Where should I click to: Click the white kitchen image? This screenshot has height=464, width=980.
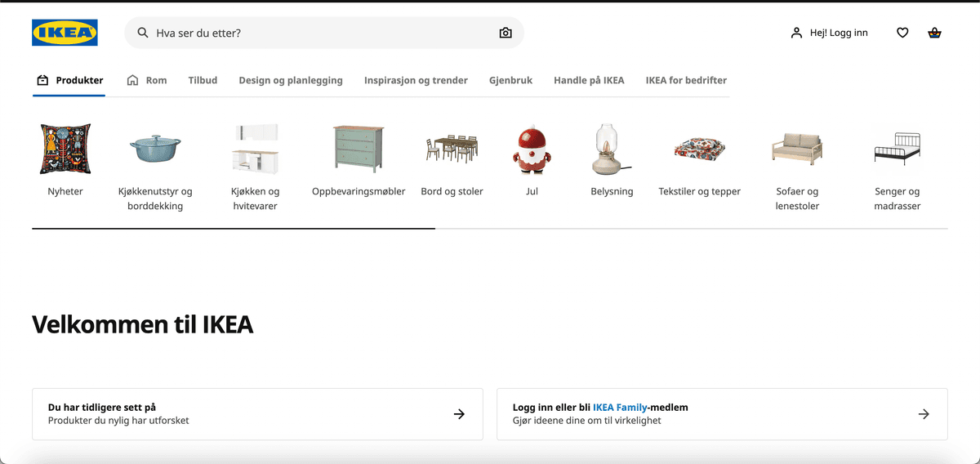pos(256,149)
